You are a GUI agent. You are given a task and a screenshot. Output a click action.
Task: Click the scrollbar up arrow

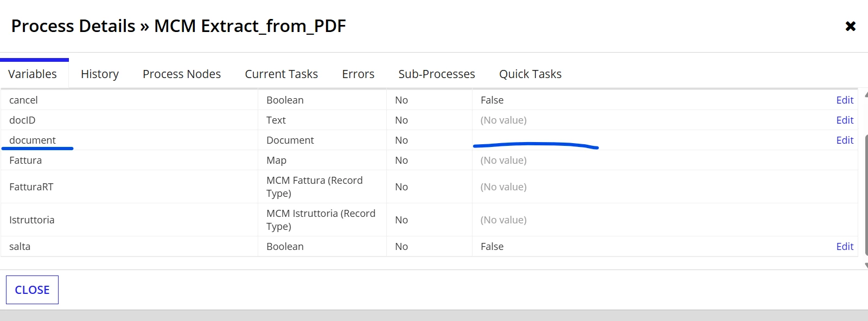tap(866, 94)
